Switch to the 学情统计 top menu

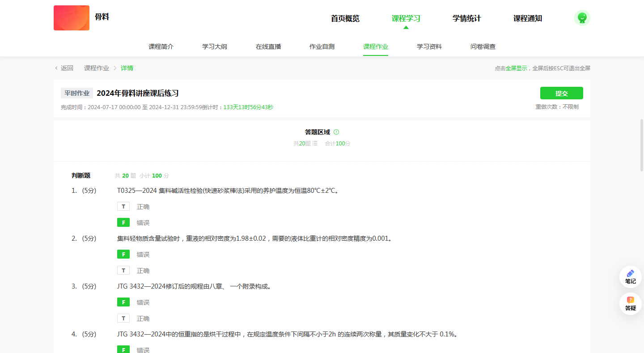click(466, 18)
